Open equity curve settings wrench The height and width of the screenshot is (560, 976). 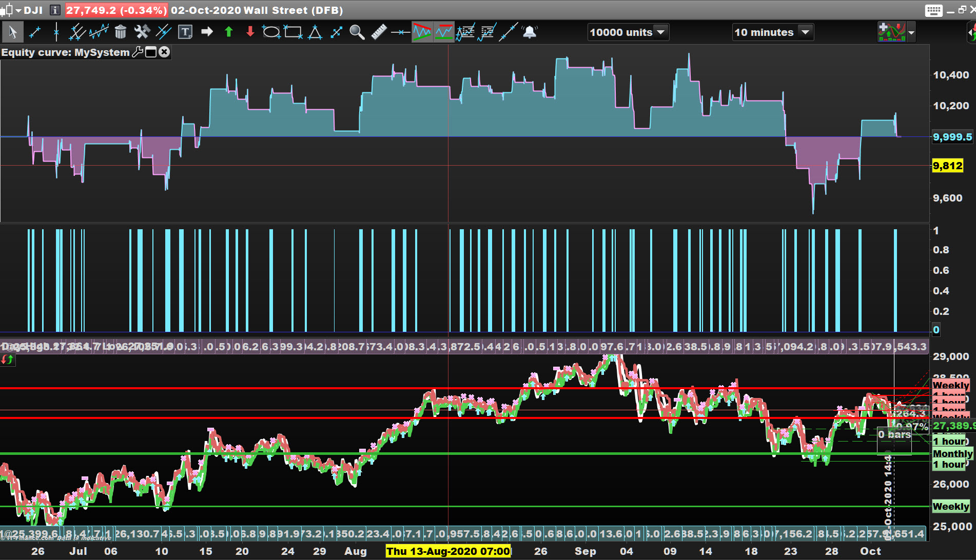click(x=138, y=52)
